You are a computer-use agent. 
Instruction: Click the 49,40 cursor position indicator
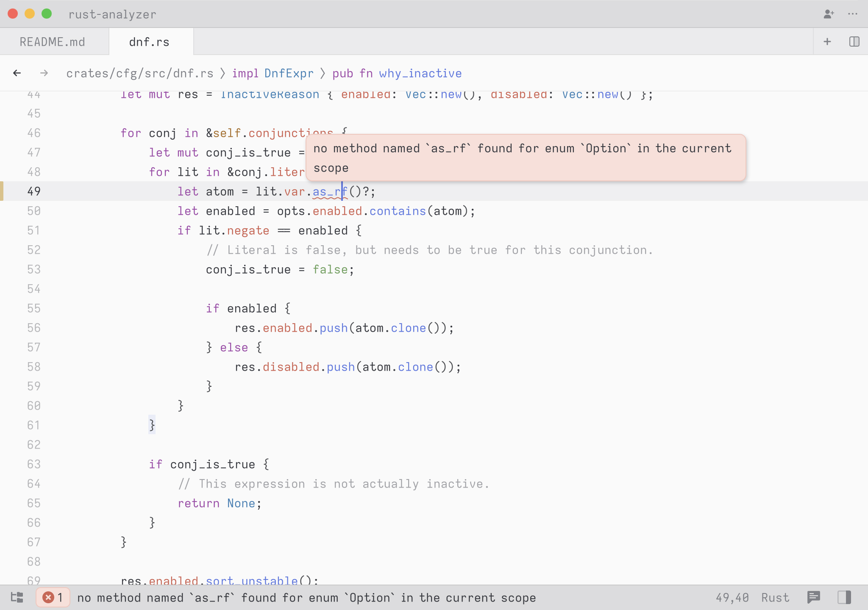tap(732, 597)
